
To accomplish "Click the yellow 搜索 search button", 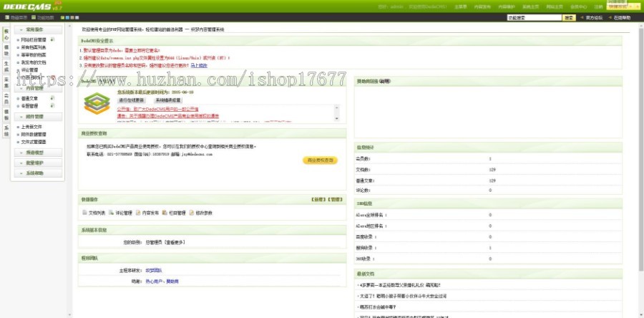I will [569, 18].
